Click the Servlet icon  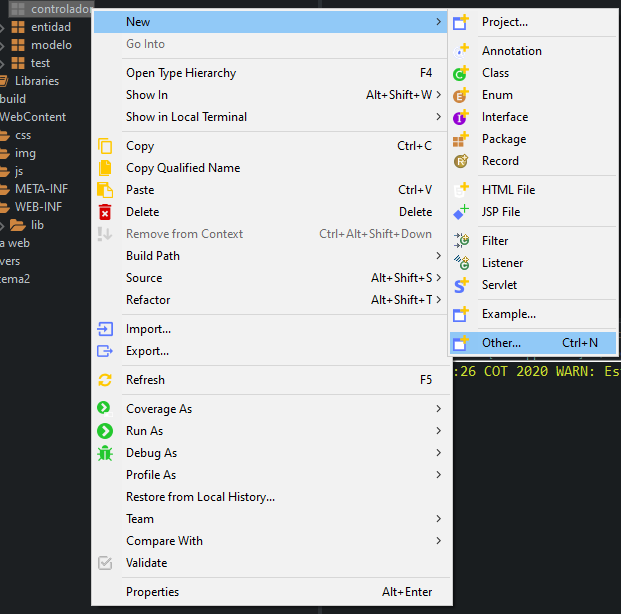point(461,285)
